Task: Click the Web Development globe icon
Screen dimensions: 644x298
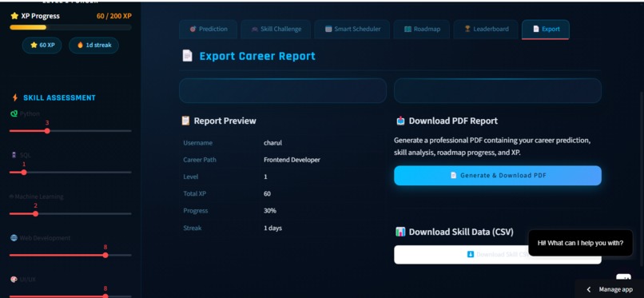Action: pyautogui.click(x=14, y=238)
